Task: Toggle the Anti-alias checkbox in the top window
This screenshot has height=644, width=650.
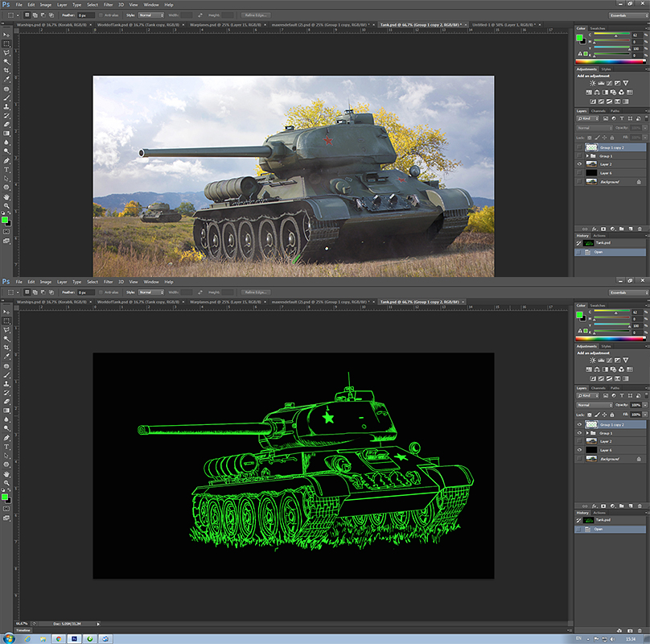Action: (x=101, y=15)
